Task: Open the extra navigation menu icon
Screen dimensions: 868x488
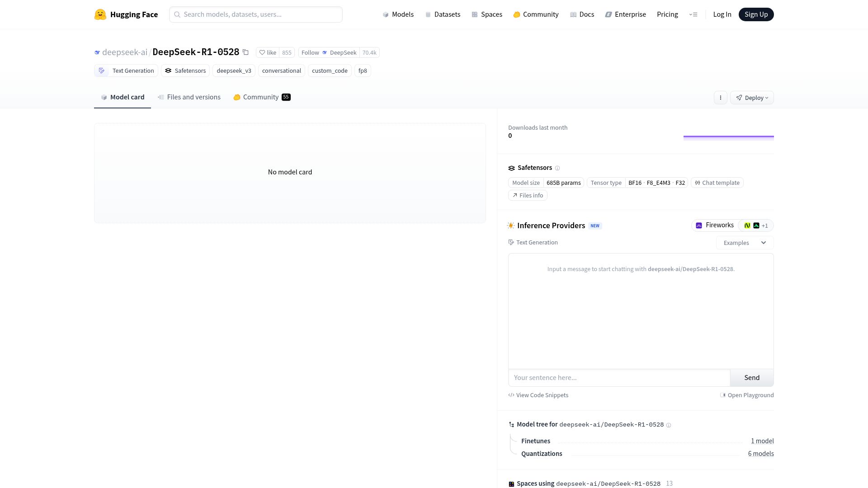Action: (x=693, y=14)
